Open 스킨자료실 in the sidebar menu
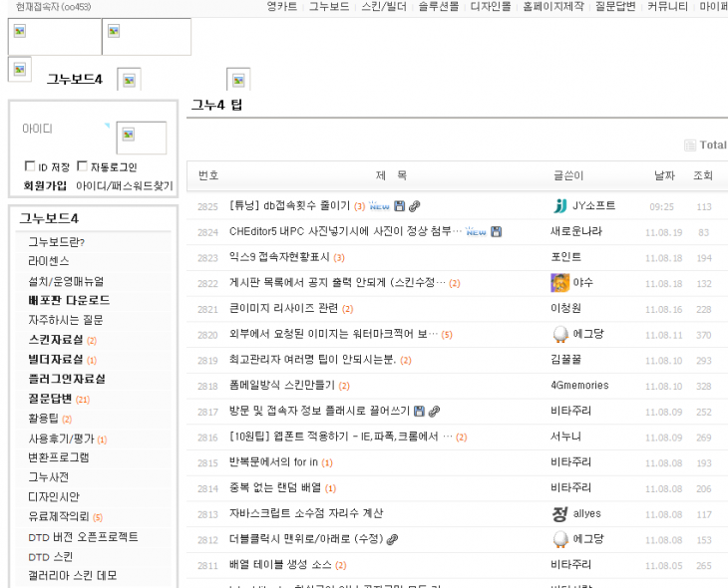This screenshot has height=588, width=728. pyautogui.click(x=55, y=339)
